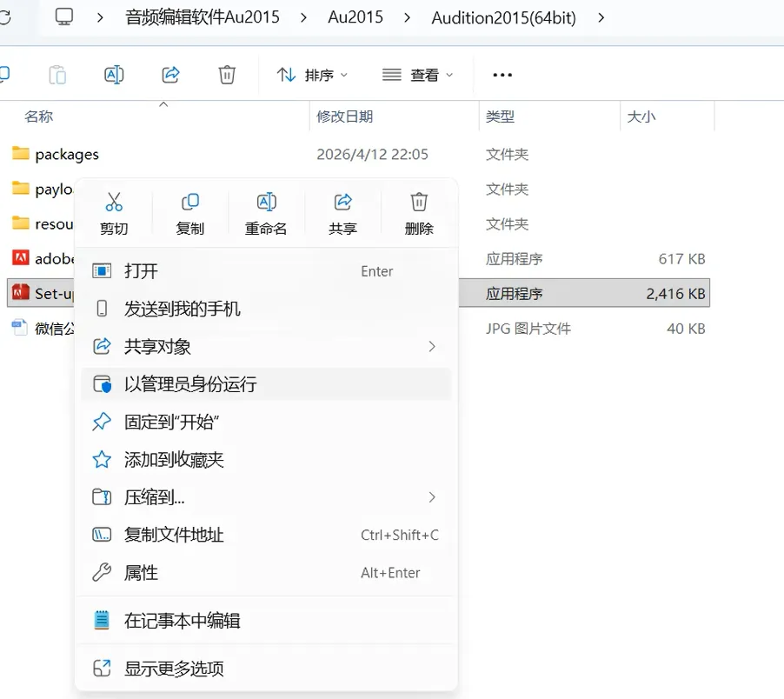Viewport: 784px width, 699px height.
Task: Click the Cut icon in context menu
Action: (114, 202)
